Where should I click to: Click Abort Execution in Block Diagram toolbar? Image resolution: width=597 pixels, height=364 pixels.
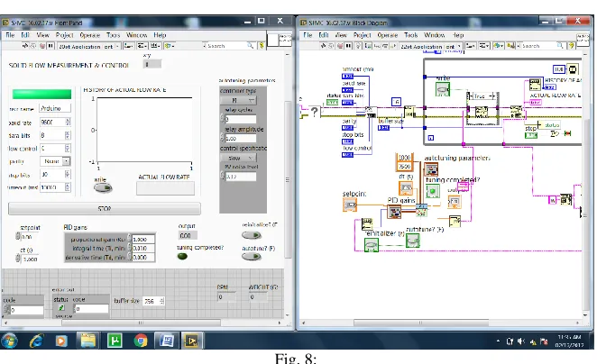point(340,46)
